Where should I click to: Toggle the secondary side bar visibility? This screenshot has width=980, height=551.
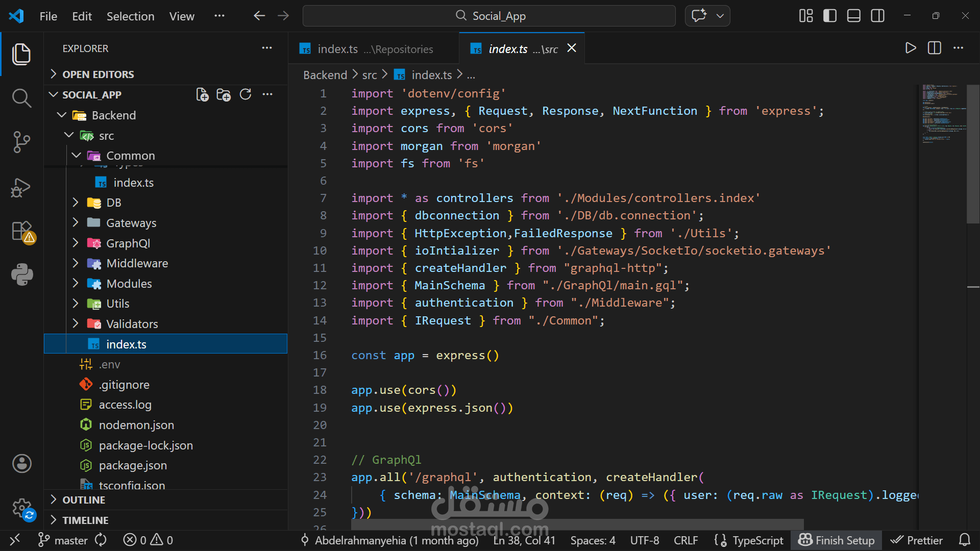878,16
